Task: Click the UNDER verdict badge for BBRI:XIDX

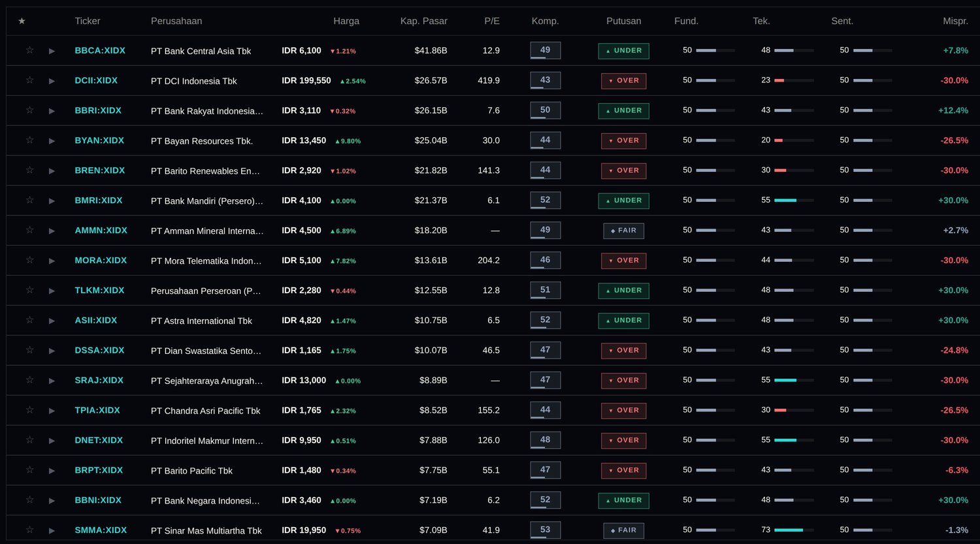Action: [x=624, y=110]
